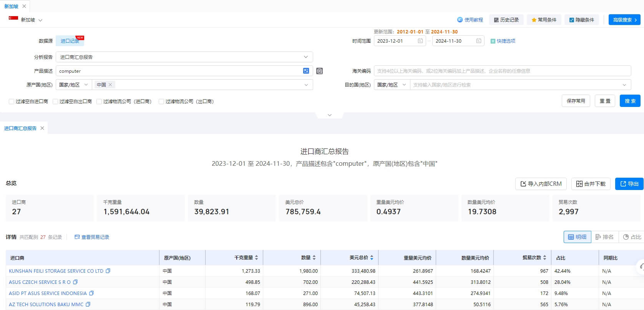Click the translate icon in product description

pyautogui.click(x=306, y=71)
